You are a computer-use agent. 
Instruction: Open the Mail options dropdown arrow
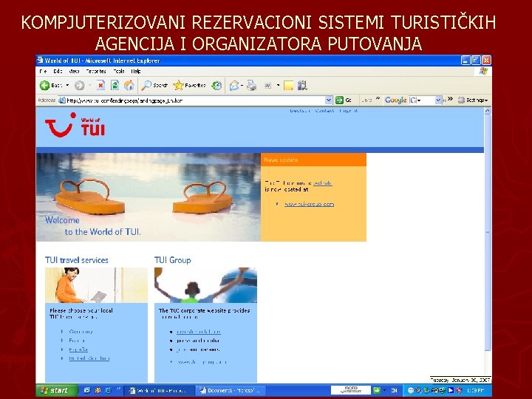tap(242, 85)
